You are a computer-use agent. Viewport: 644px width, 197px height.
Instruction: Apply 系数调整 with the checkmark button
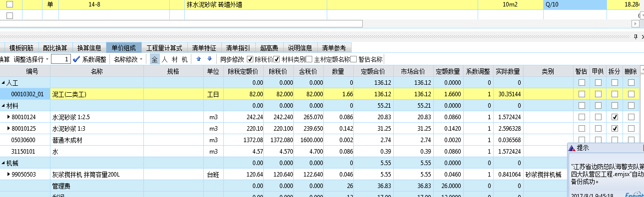click(76, 59)
